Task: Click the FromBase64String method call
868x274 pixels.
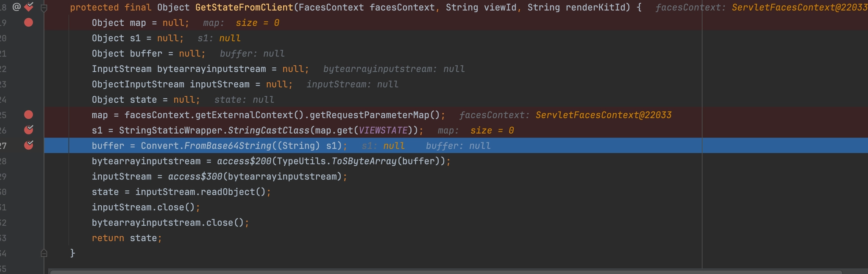Action: click(x=228, y=146)
